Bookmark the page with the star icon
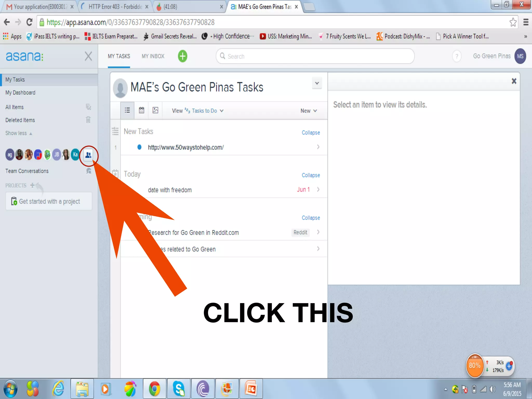This screenshot has width=532, height=399. coord(513,22)
